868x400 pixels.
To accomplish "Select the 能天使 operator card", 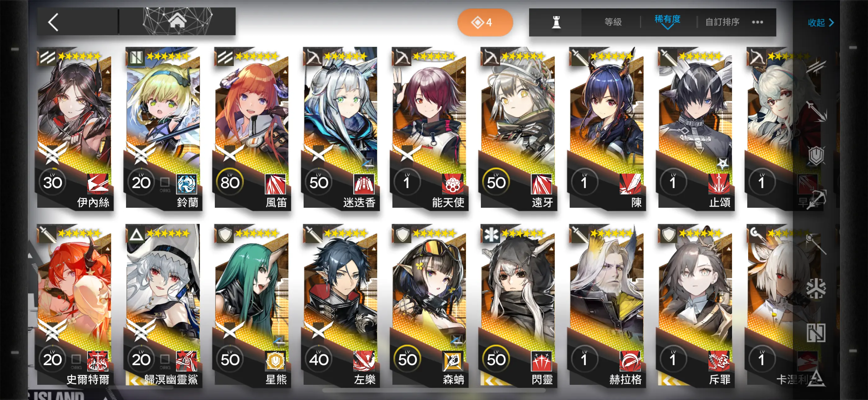I will click(x=429, y=128).
